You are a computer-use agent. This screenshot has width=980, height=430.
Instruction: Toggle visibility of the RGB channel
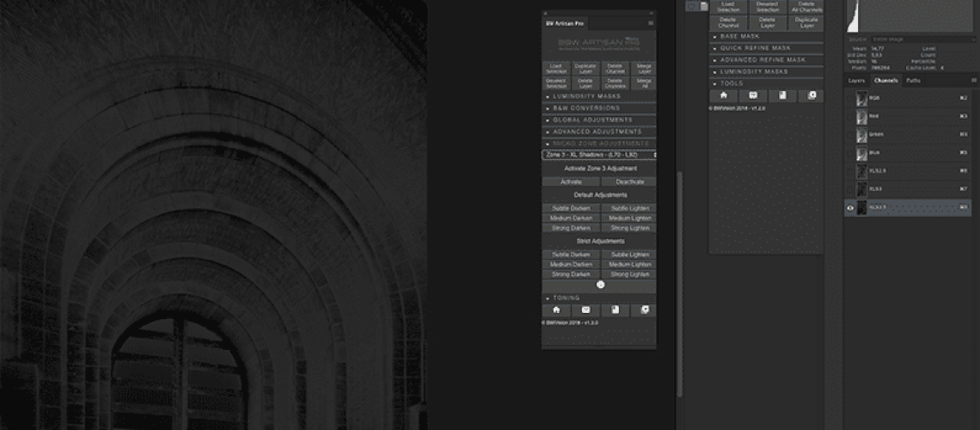850,98
